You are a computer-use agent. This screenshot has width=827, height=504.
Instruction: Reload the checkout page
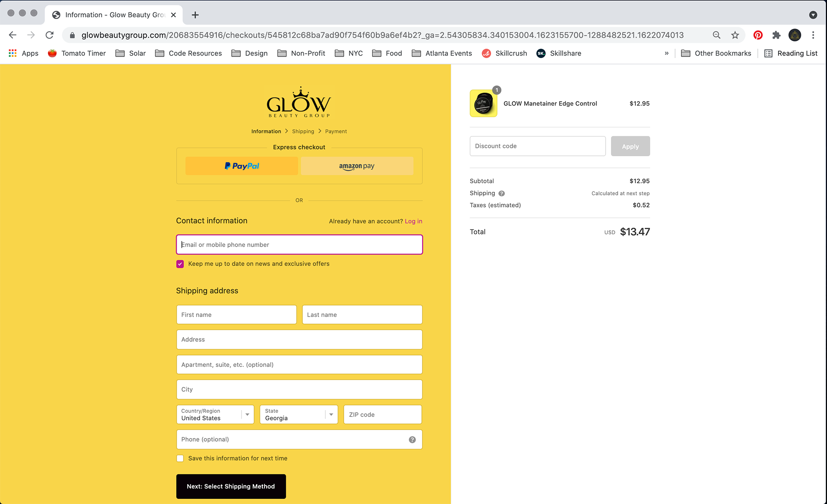tap(50, 35)
